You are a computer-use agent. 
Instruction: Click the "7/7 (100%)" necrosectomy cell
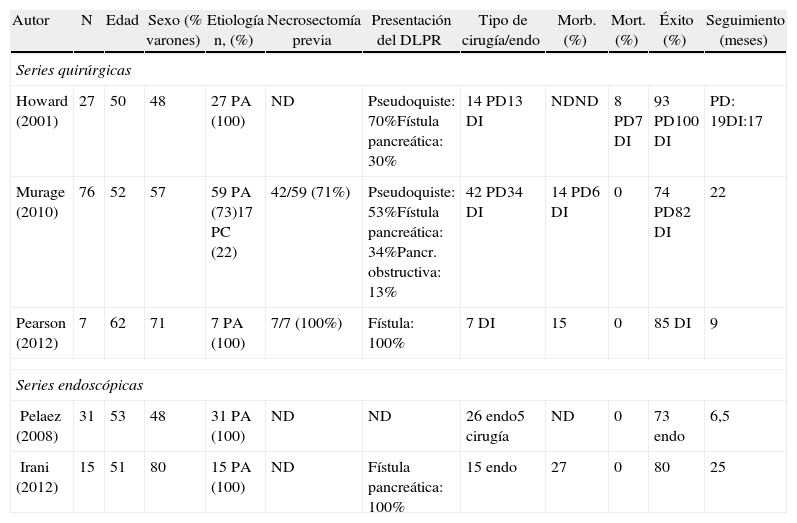click(x=306, y=324)
